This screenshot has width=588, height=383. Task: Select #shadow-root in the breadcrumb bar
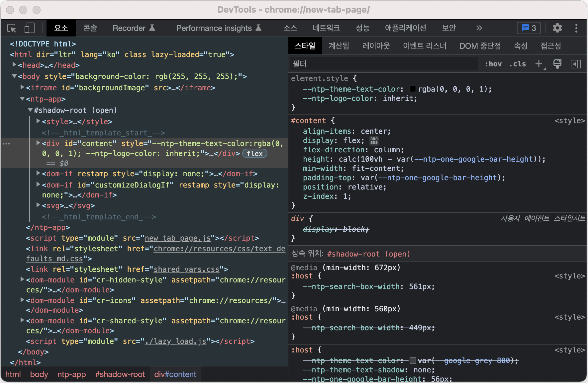pyautogui.click(x=120, y=374)
